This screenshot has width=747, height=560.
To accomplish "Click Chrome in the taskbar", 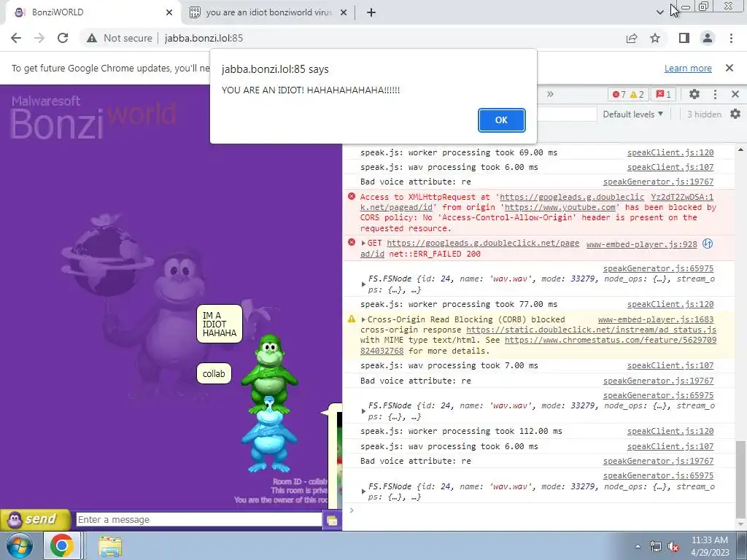I will click(x=62, y=545).
